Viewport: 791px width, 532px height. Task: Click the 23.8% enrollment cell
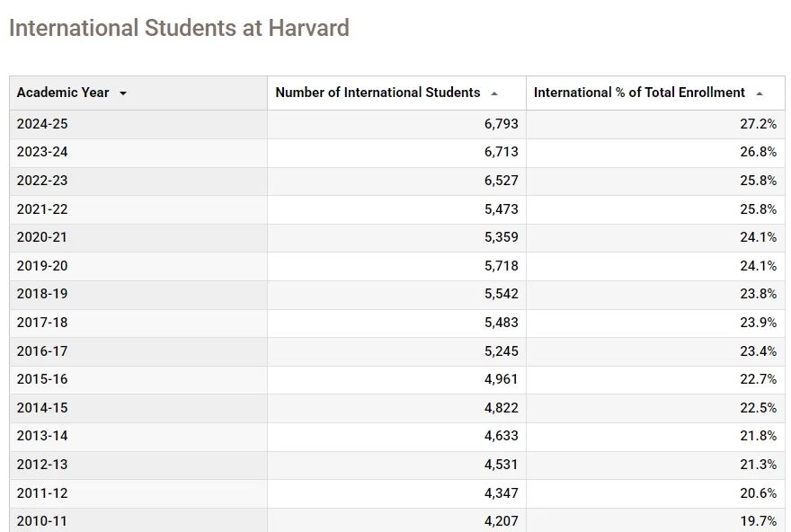pyautogui.click(x=655, y=294)
